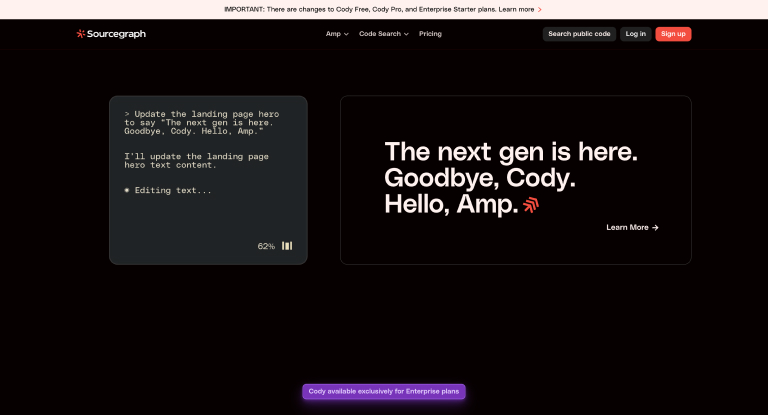Click the Cody Enterprise plans purple banner
This screenshot has height=415, width=768.
[x=384, y=391]
